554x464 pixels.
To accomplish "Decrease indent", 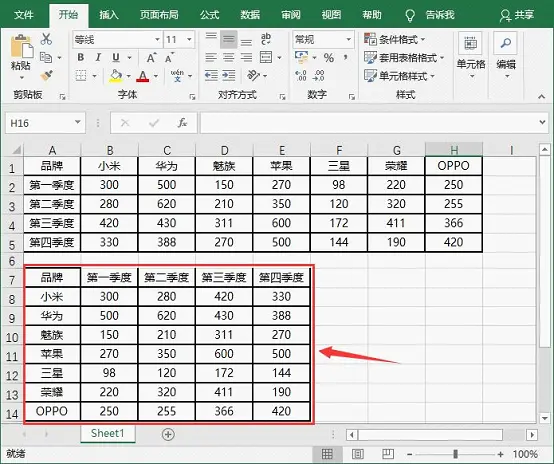I will pos(211,75).
